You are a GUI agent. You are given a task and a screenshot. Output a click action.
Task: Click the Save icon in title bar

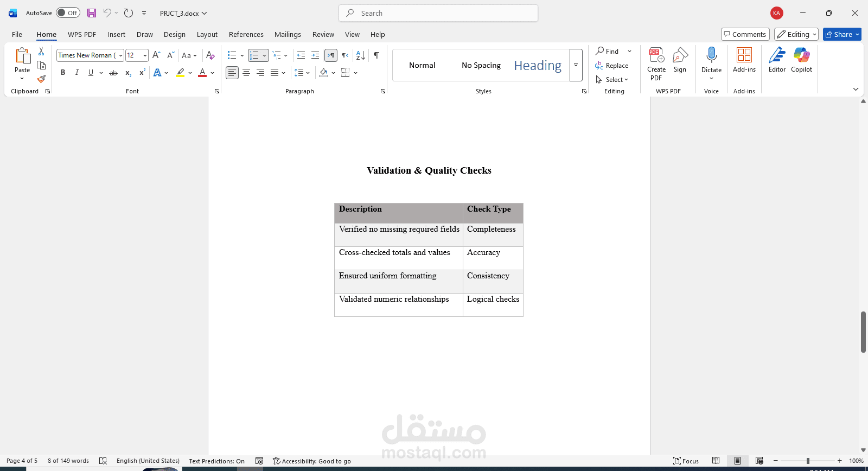pyautogui.click(x=92, y=13)
